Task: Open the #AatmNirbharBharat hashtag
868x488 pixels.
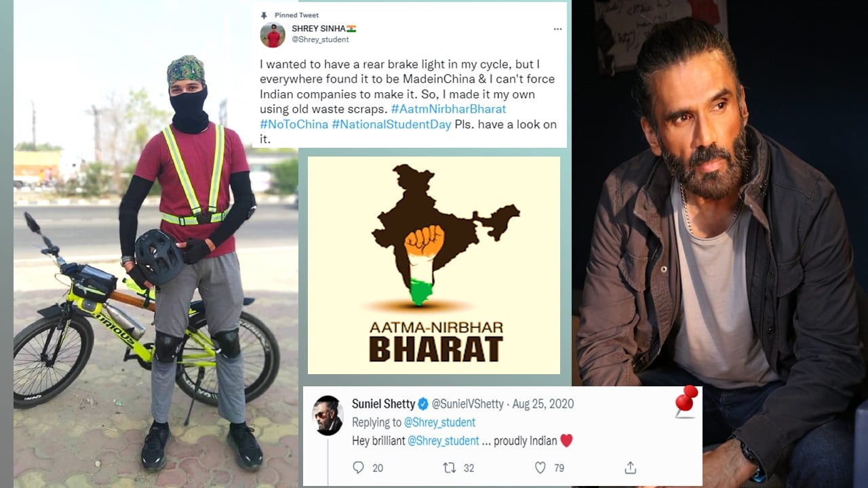Action: [x=448, y=109]
